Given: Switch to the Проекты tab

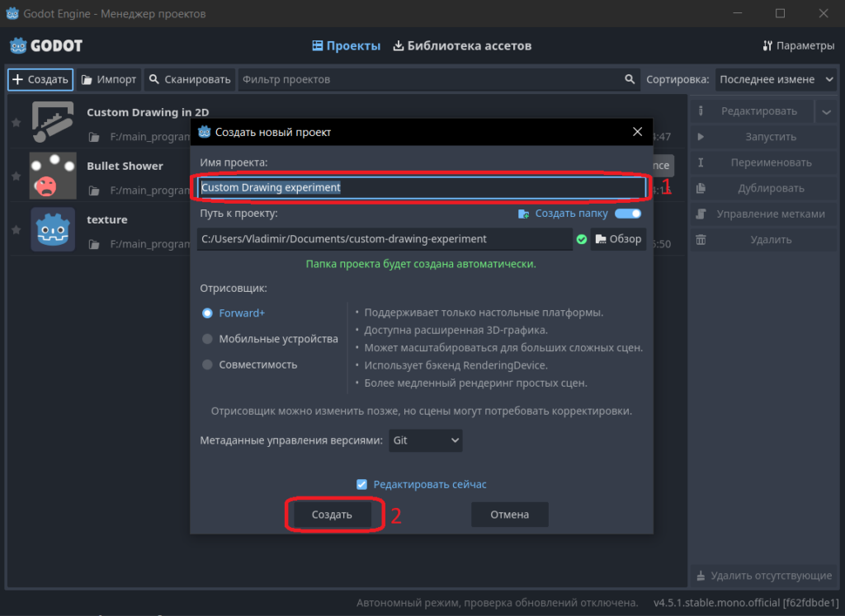Looking at the screenshot, I should (x=347, y=46).
